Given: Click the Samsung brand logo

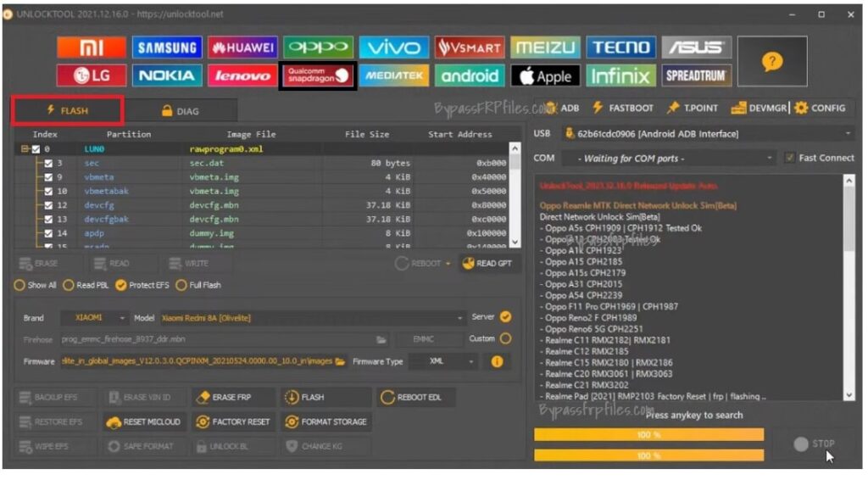Looking at the screenshot, I should tap(167, 47).
